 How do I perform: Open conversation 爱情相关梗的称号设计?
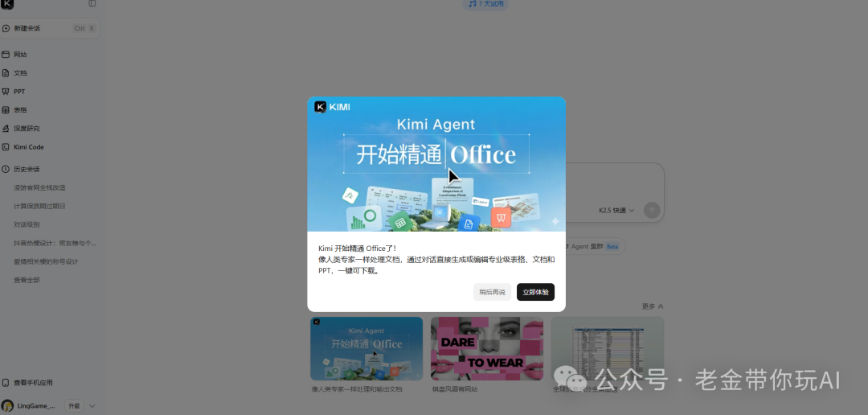[46, 261]
